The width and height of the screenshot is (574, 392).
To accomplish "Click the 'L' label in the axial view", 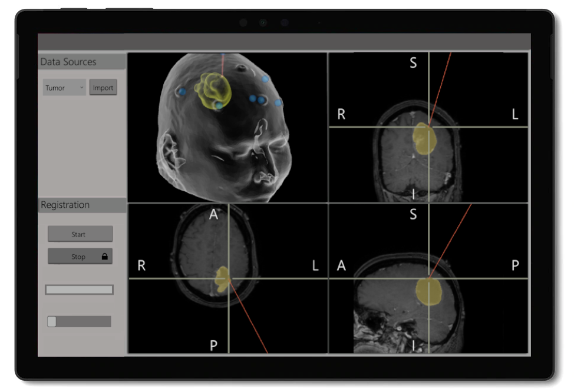I will (315, 265).
